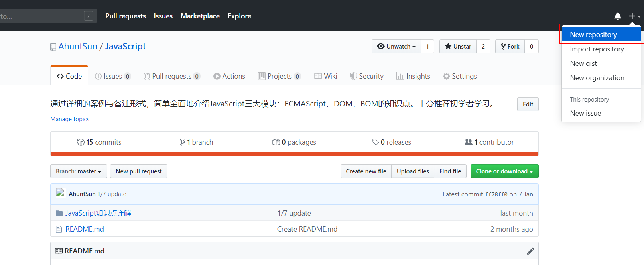
Task: Fork the repository
Action: [x=510, y=47]
